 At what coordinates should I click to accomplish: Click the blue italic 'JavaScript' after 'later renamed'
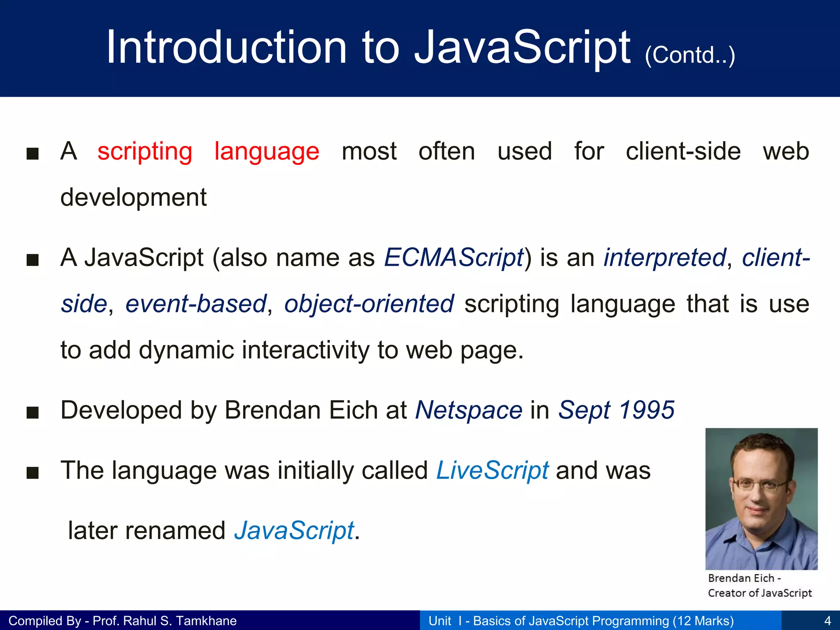point(294,531)
